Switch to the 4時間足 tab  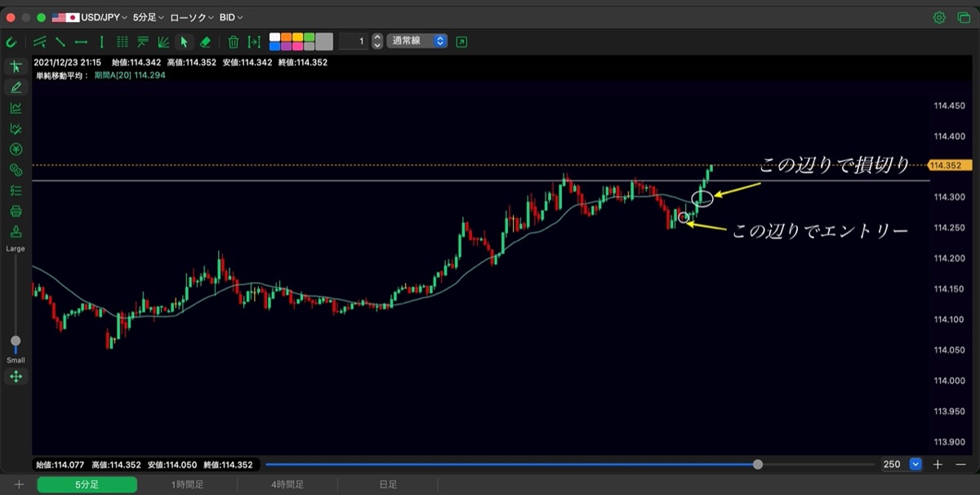[x=287, y=484]
